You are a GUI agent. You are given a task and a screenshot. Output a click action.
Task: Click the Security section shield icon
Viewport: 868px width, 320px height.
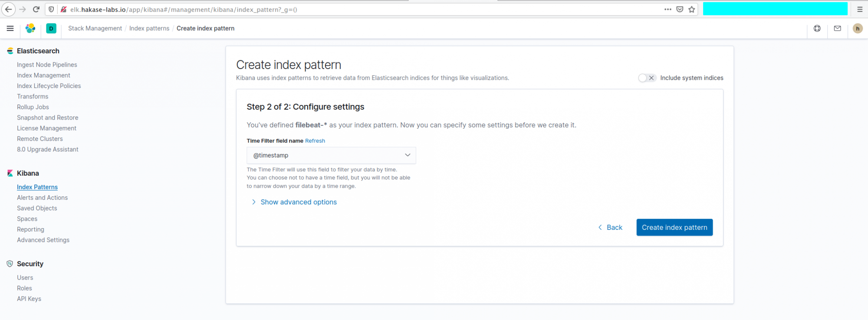point(10,264)
